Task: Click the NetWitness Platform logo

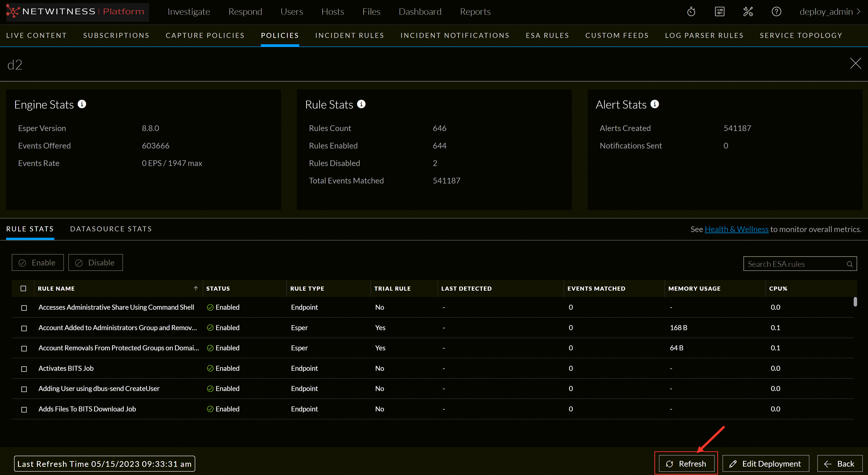Action: [77, 11]
